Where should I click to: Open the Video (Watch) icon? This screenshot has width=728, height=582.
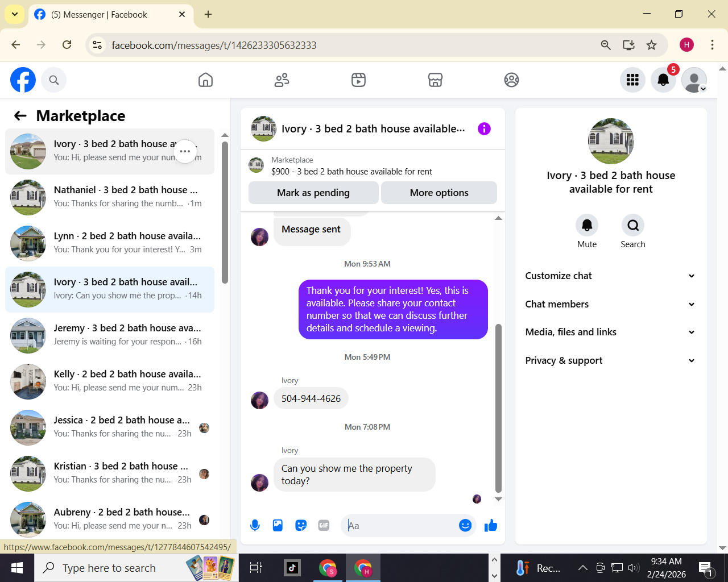tap(358, 80)
